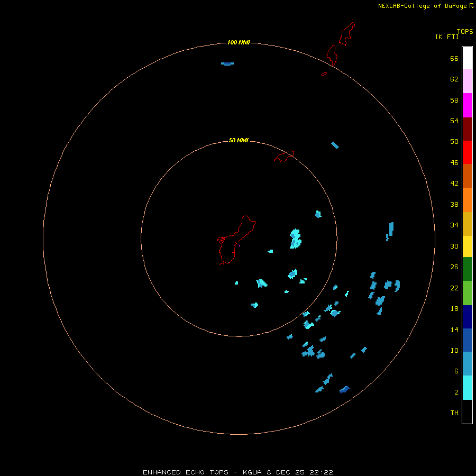This screenshot has width=476, height=476.
Task: Click the magenta legend color block
Action: (467, 105)
